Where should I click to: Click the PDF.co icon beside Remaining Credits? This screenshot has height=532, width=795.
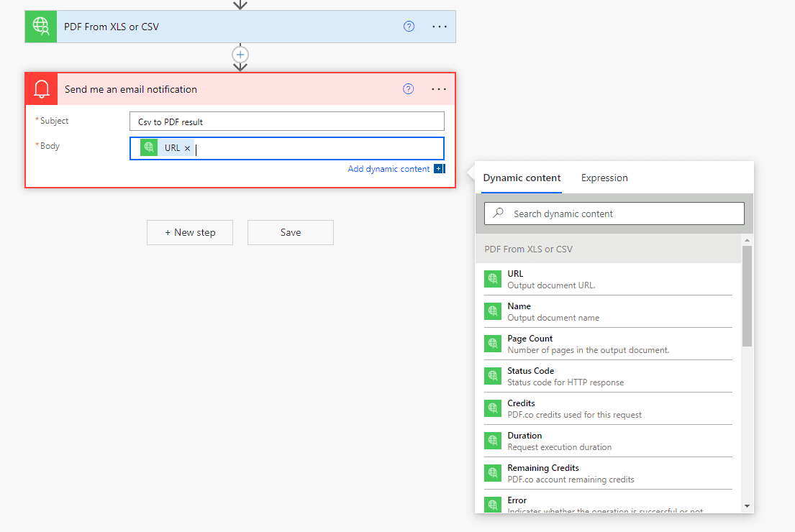(493, 472)
